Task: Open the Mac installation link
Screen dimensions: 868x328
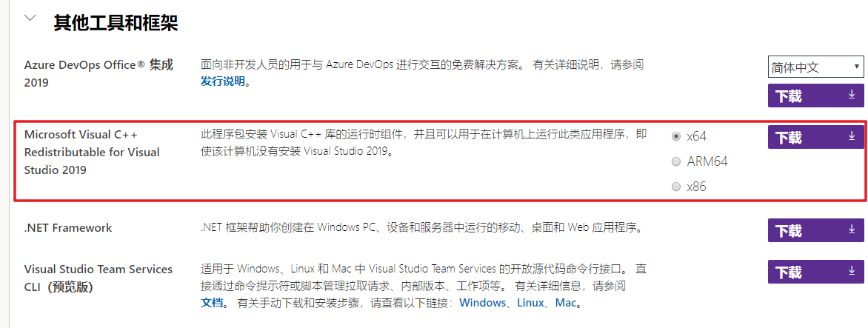Action: click(565, 303)
